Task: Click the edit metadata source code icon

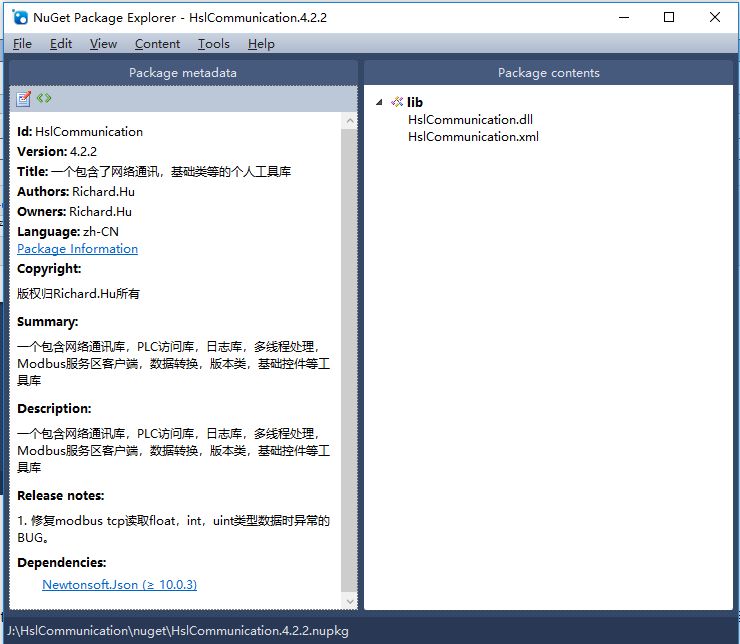Action: 44,98
